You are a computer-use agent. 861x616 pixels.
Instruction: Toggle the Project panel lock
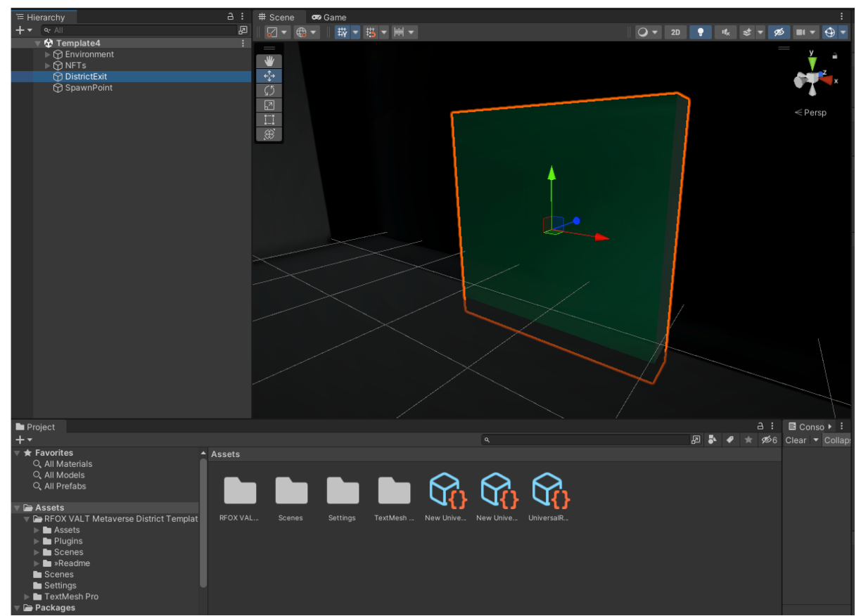(760, 426)
